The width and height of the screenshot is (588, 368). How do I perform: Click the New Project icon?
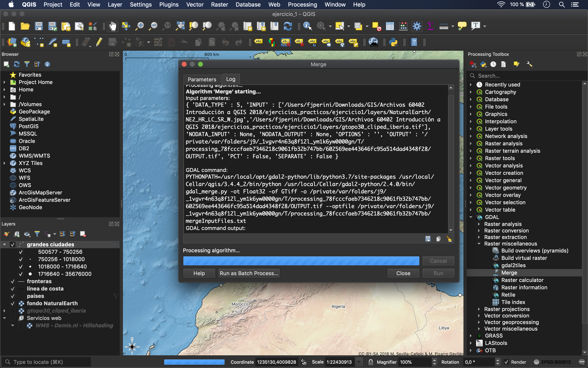(12, 26)
